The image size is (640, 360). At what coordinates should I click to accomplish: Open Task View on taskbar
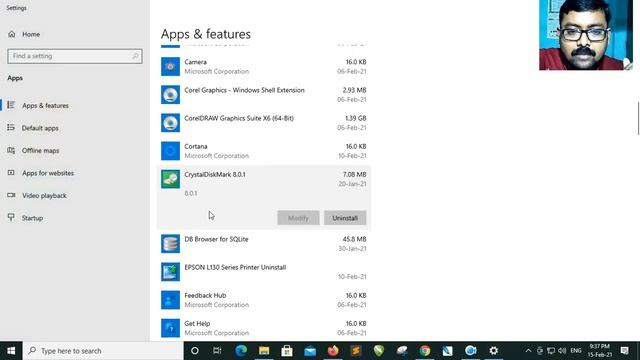pyautogui.click(x=217, y=351)
